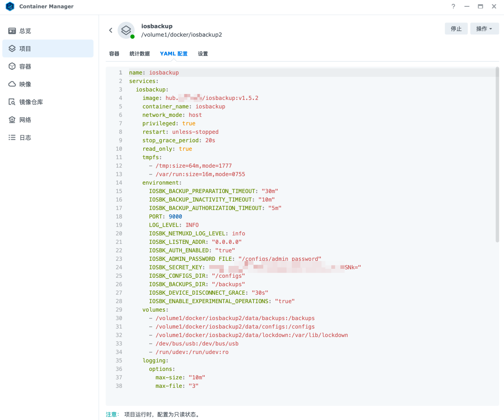Click the 'max-file: "3"' line
Screen dimensions: 504x420
click(177, 386)
